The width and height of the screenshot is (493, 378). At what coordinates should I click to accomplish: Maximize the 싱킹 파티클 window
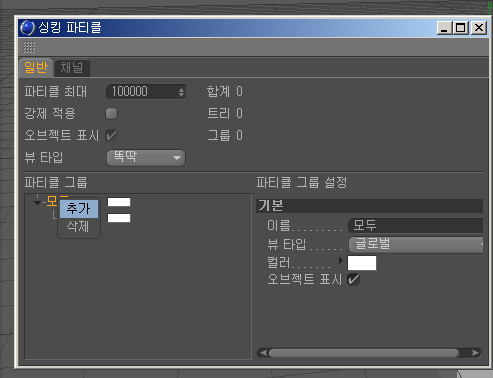(461, 28)
